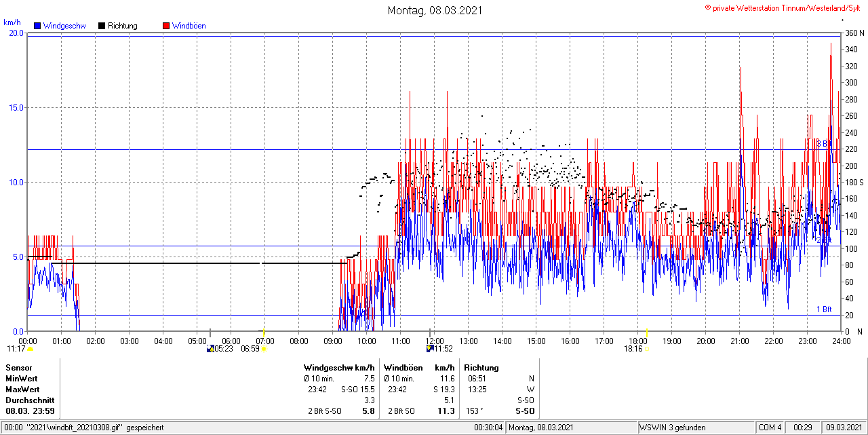The image size is (868, 435).
Task: Click the 21:00 tick on the time axis
Action: coord(740,341)
